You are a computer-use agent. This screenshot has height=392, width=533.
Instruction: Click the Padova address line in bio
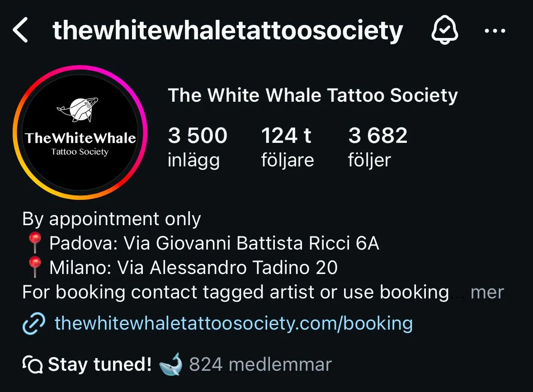214,243
